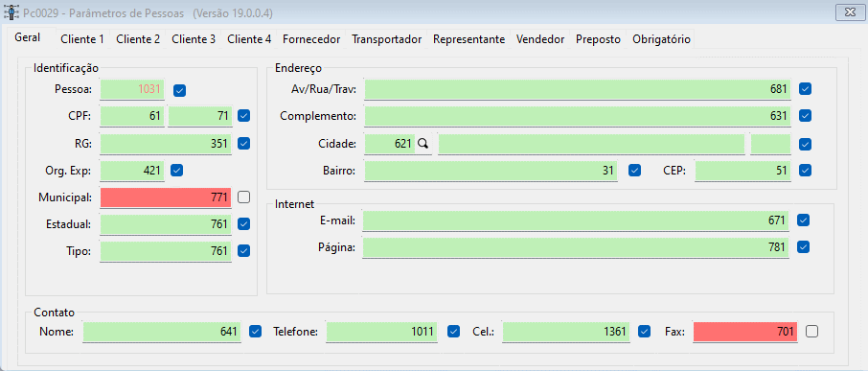Enable the Municipal checkbox
868x371 pixels.
point(243,197)
